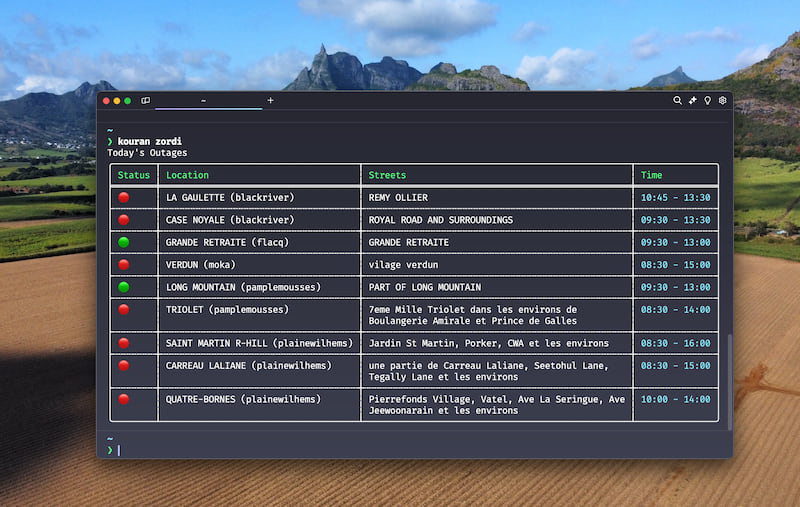This screenshot has width=800, height=507.
Task: Open settings via the gear icon
Action: pyautogui.click(x=722, y=101)
